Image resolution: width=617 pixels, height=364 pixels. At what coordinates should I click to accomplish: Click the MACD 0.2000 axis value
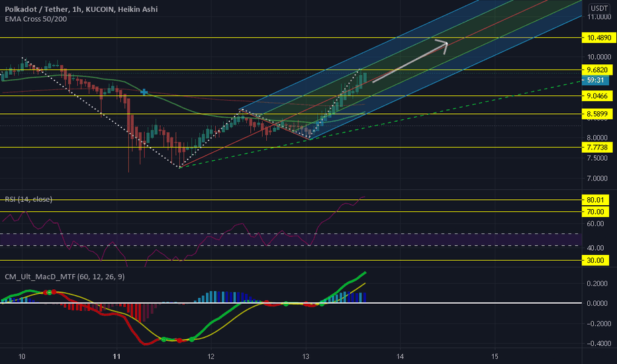click(x=597, y=284)
